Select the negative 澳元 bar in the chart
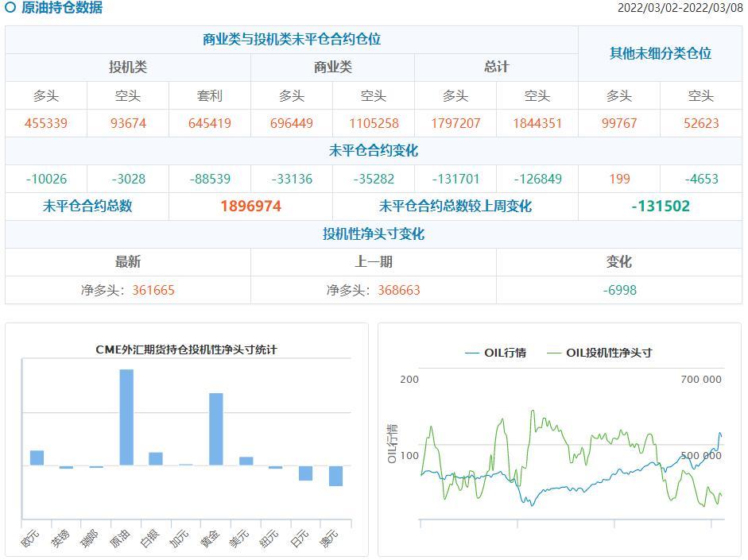This screenshot has height=560, width=748. pyautogui.click(x=335, y=475)
